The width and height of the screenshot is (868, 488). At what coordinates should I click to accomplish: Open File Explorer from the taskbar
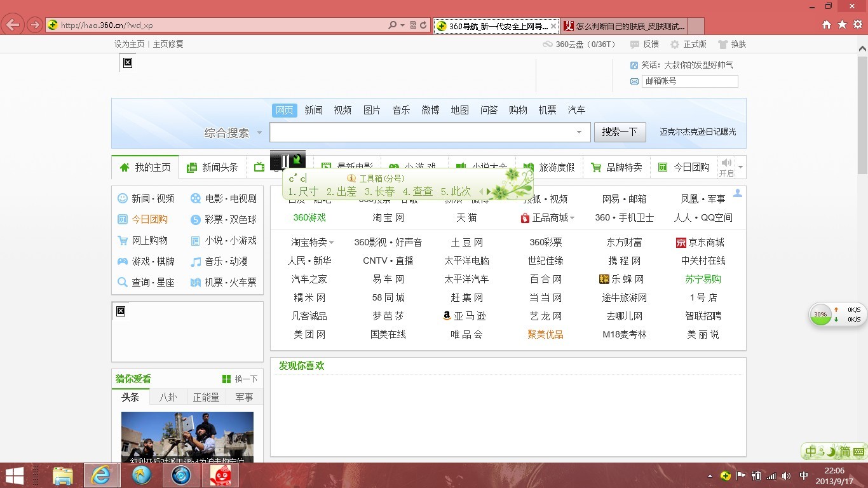click(x=62, y=475)
